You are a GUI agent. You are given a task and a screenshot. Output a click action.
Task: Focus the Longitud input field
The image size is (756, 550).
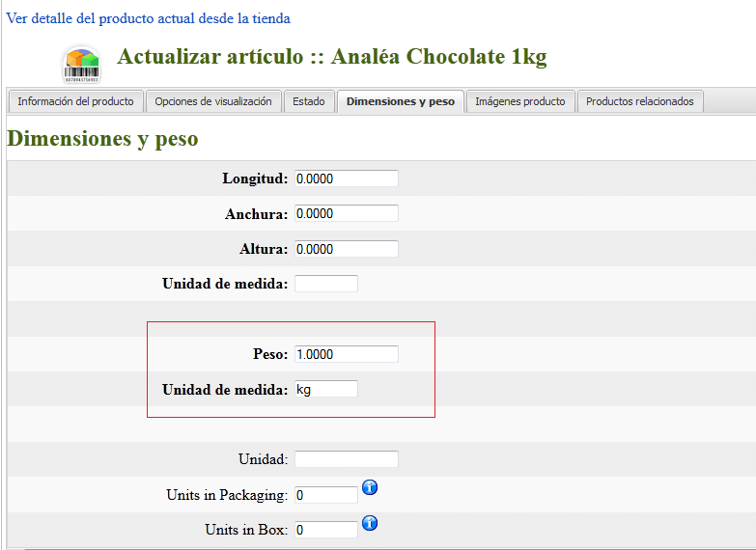click(347, 179)
